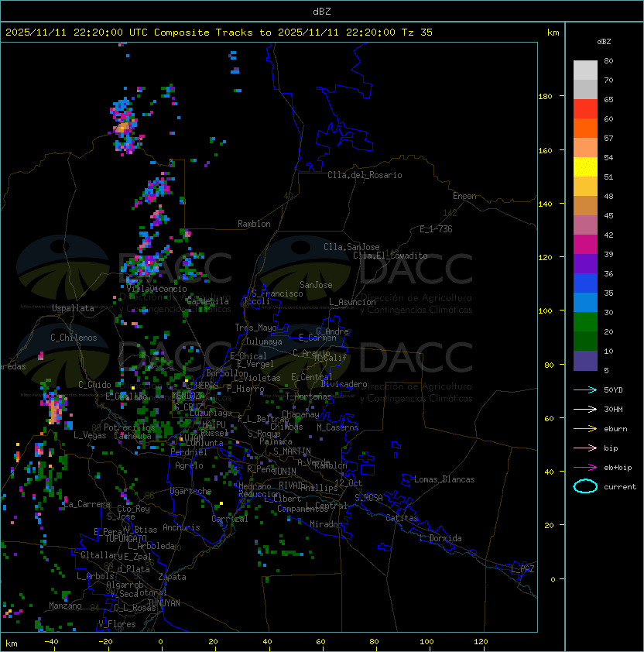Click the yellow eburn arrow in legend

pyautogui.click(x=585, y=429)
